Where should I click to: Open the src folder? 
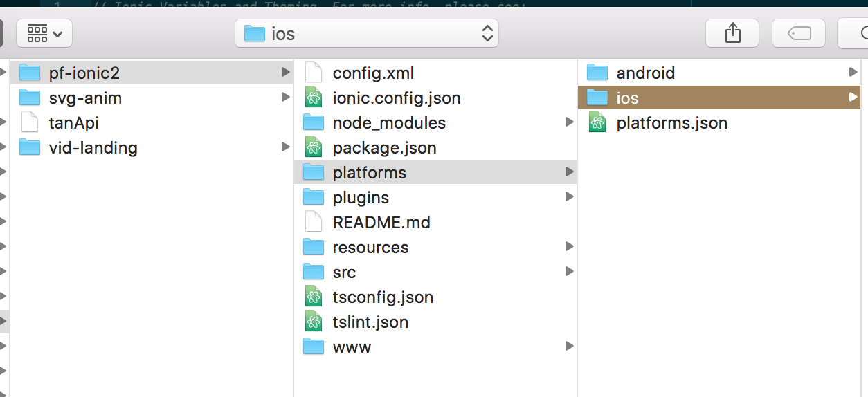[344, 273]
